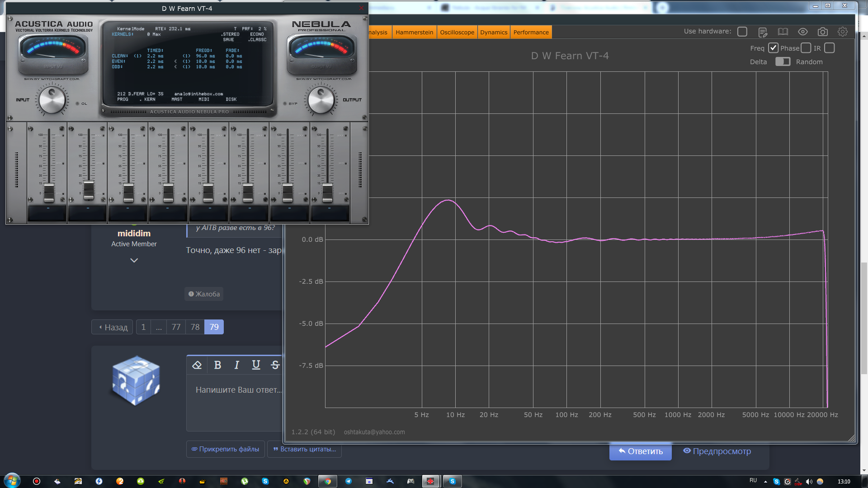Open uTorrent from the taskbar
The width and height of the screenshot is (868, 488).
245,481
